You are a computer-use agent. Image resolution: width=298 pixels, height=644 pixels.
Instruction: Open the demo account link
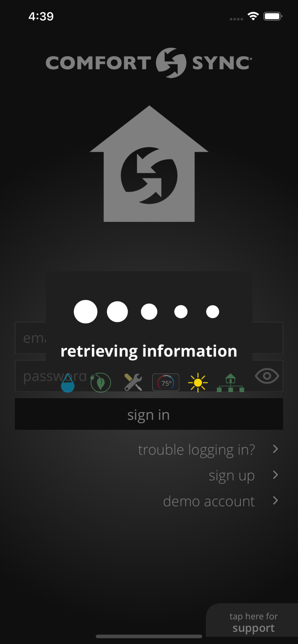tap(209, 501)
